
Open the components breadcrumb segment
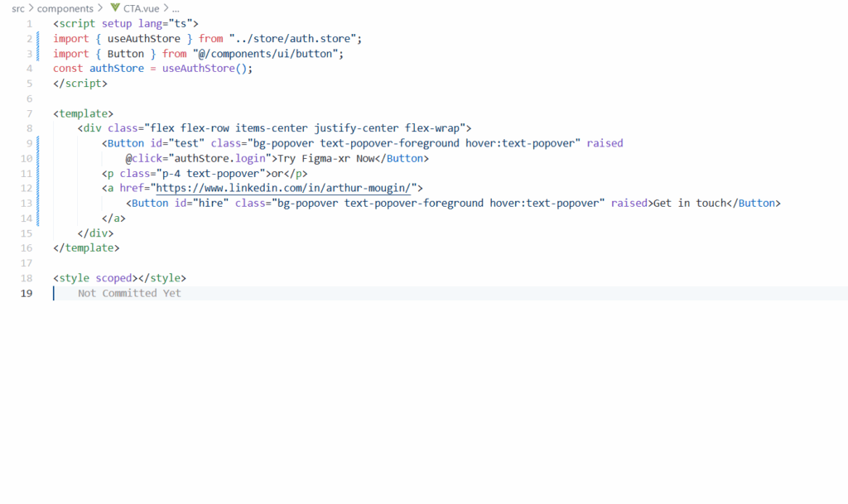[65, 8]
